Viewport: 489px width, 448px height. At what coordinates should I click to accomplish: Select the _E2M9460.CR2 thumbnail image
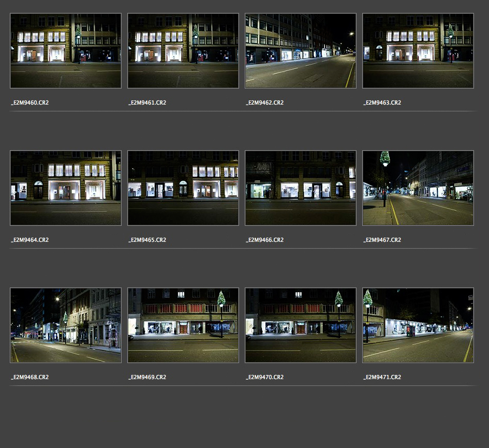66,51
